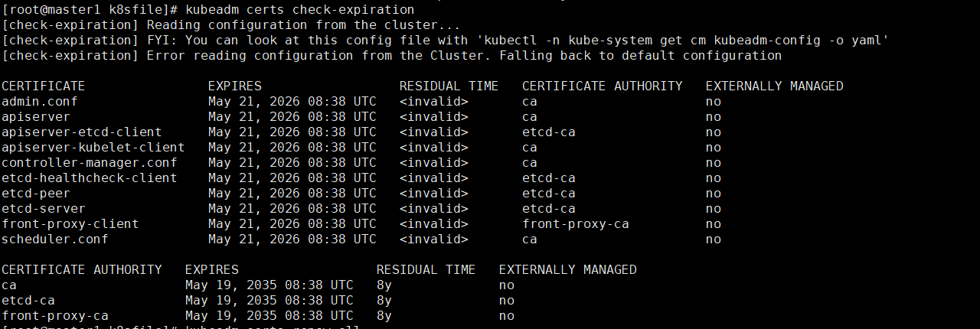
Task: Select the etcd-healthcheck-client row name
Action: click(90, 178)
